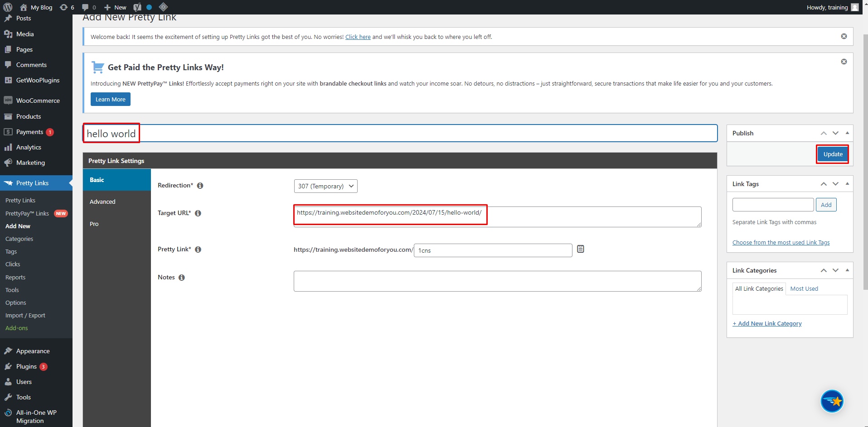Click into the Notes text area

pos(497,281)
